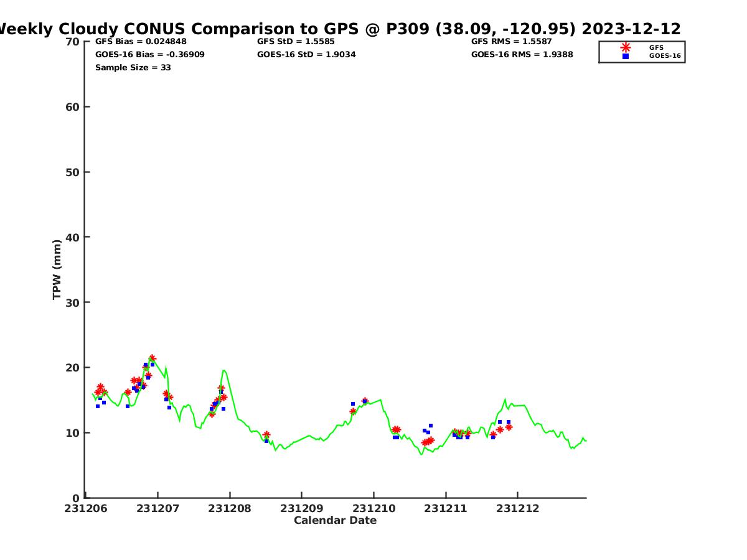Image resolution: width=747 pixels, height=560 pixels.
Task: Click the 30 tick on the y-axis
Action: pos(73,302)
